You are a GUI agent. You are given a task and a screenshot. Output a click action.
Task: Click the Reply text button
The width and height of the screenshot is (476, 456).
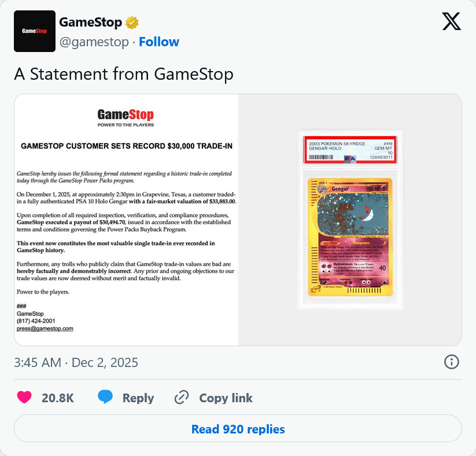click(138, 398)
